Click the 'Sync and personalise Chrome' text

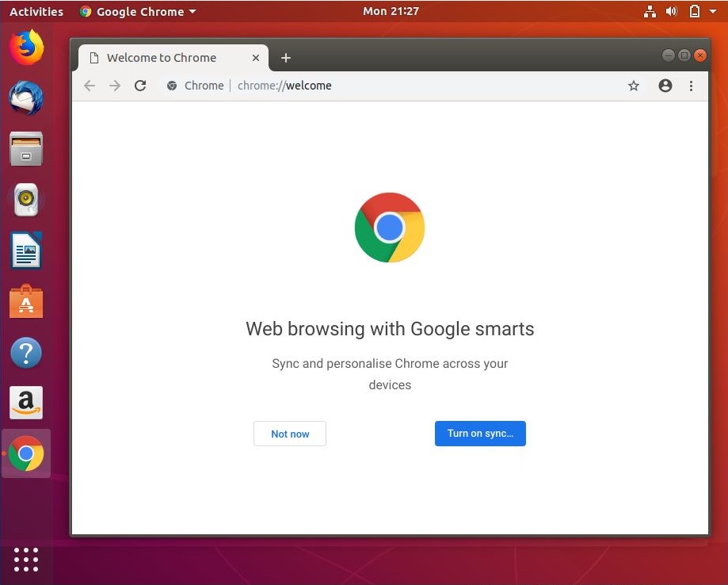tap(390, 374)
